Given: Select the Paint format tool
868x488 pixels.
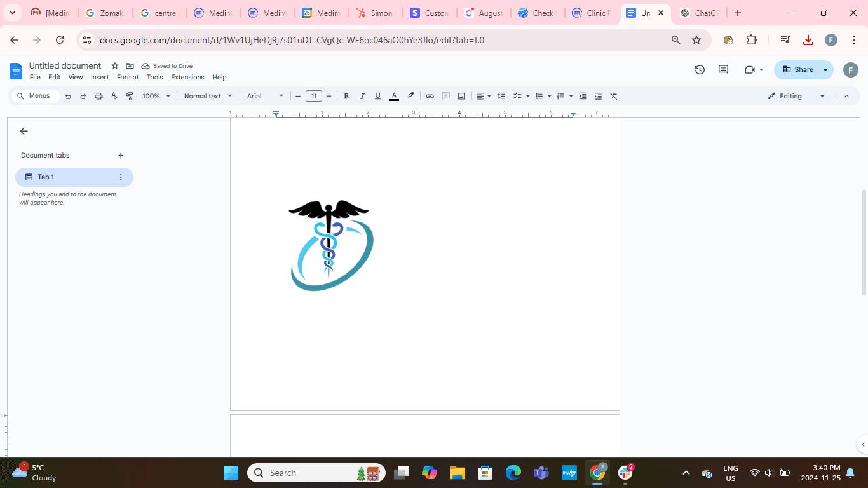Looking at the screenshot, I should [x=130, y=96].
